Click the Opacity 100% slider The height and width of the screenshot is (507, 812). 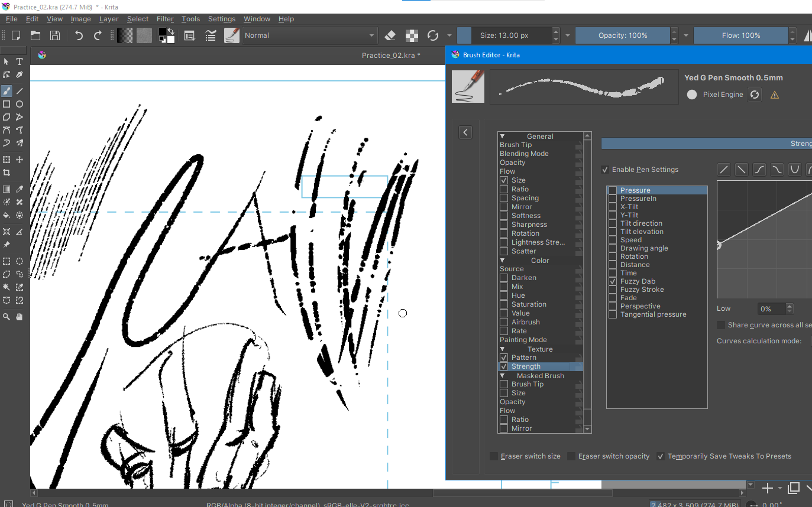tap(622, 35)
